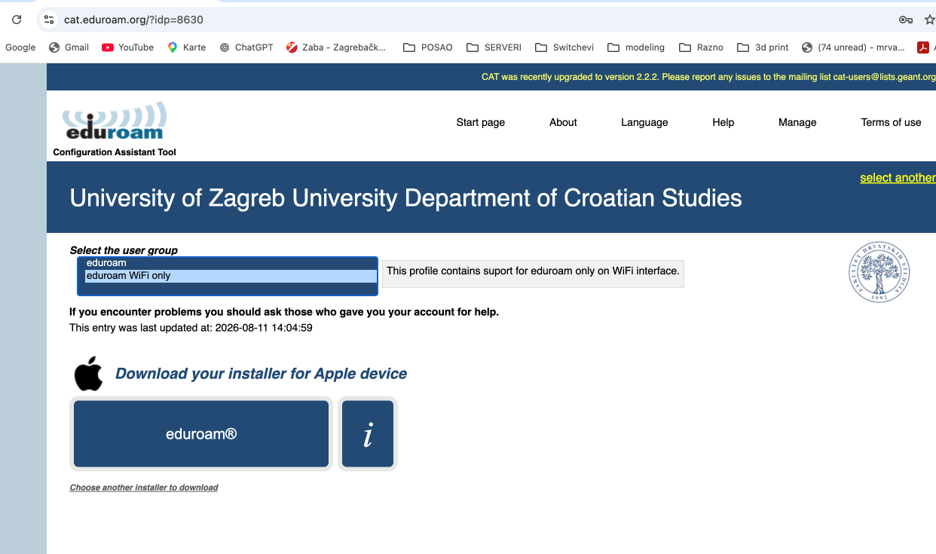Click the last updated timestamp text
Screen dimensions: 936x554
[x=190, y=328]
